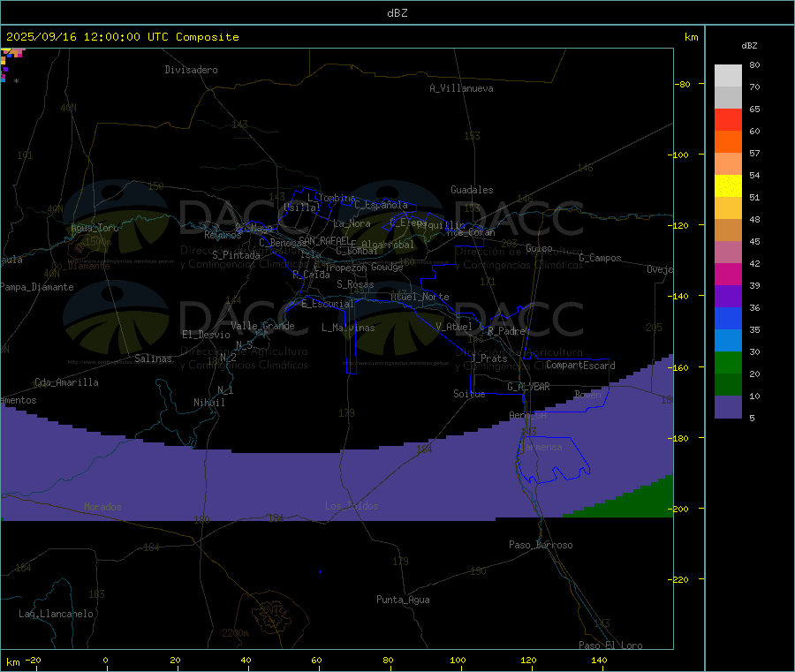Viewport: 795px width, 672px height.
Task: Click the S_Pintada map label
Action: click(236, 255)
